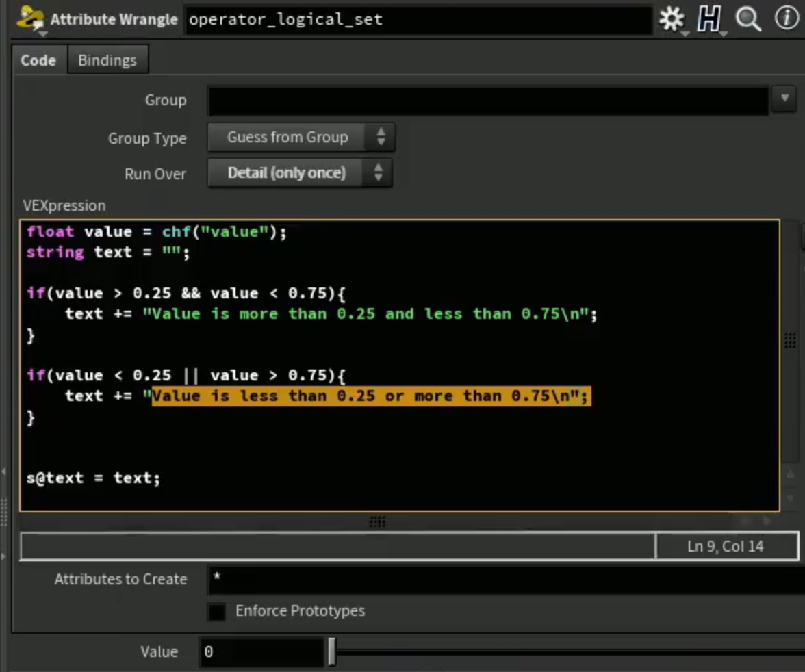Click the Houdini H help icon
Image resolution: width=805 pixels, height=672 pixels.
pyautogui.click(x=709, y=20)
